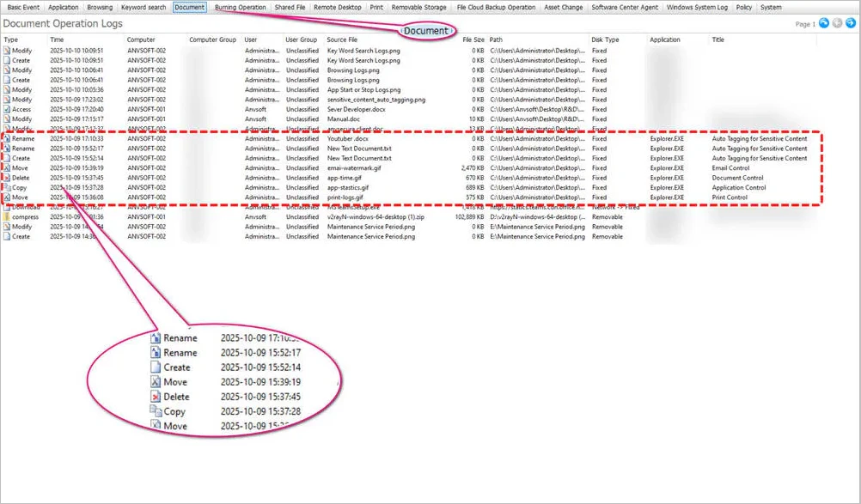This screenshot has width=861, height=504.
Task: Switch to Keyword search tab
Action: tap(143, 7)
